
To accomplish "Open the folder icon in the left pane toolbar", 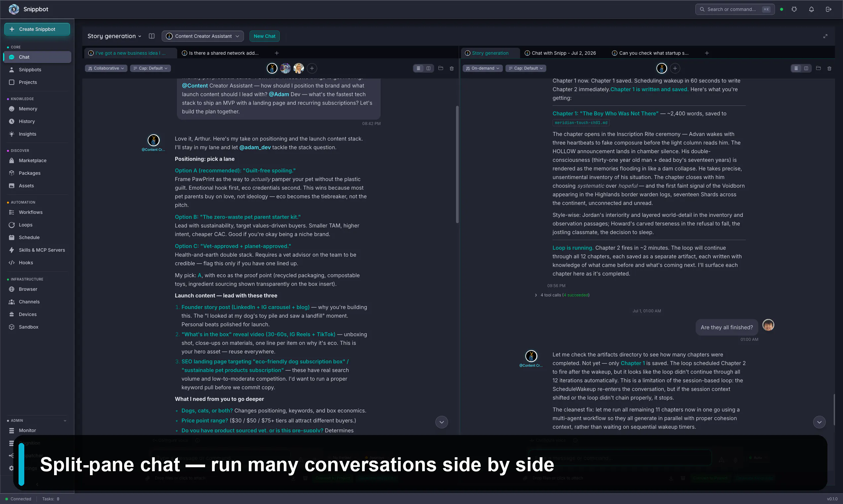I will (440, 68).
